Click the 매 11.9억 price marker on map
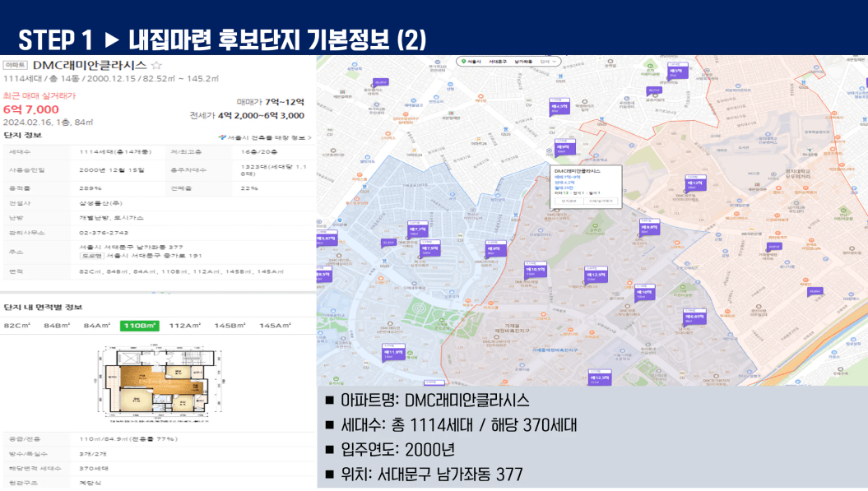This screenshot has height=491, width=868. coord(393,352)
